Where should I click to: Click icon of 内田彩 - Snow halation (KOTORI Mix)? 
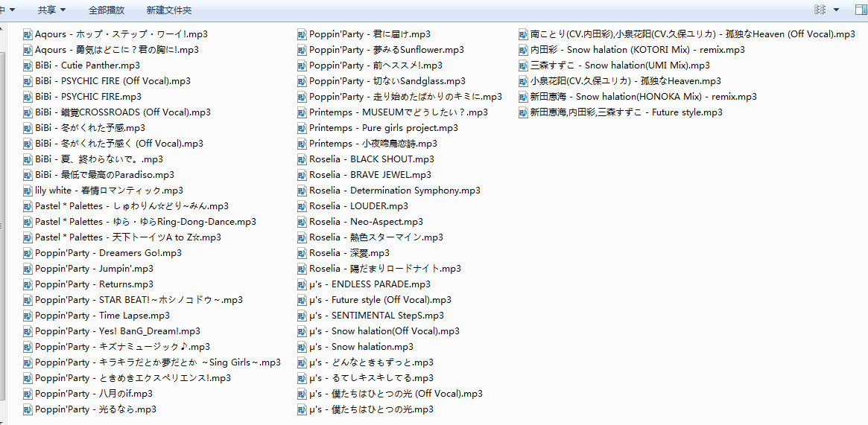[x=524, y=50]
